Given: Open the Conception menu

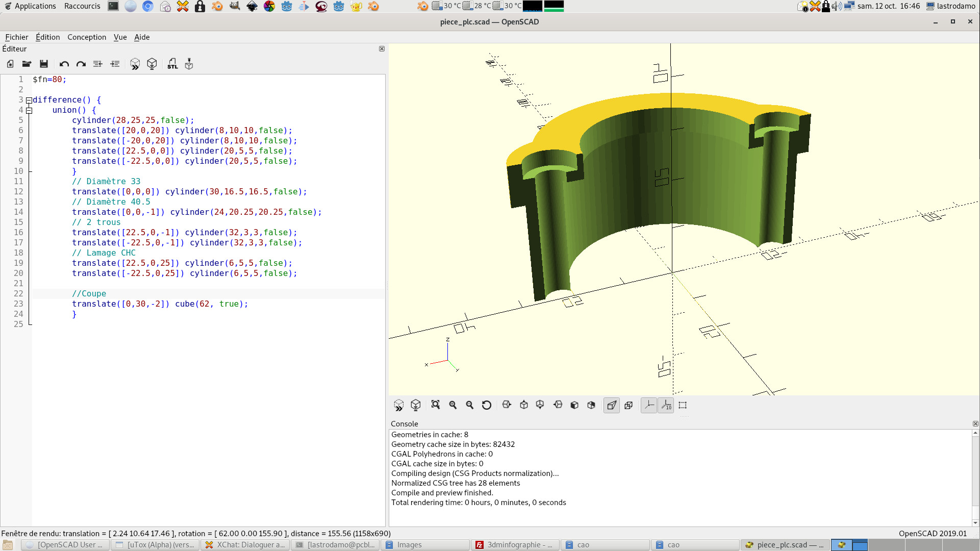Looking at the screenshot, I should pos(87,37).
